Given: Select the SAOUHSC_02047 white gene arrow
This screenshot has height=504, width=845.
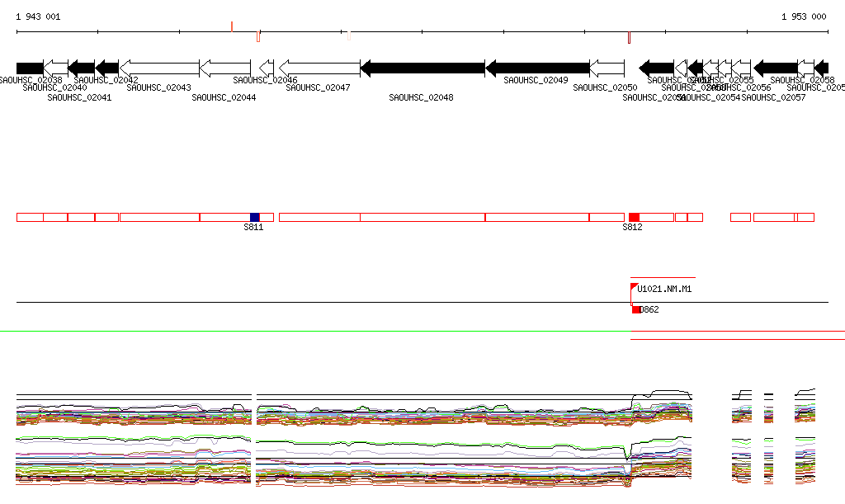Looking at the screenshot, I should pos(319,68).
